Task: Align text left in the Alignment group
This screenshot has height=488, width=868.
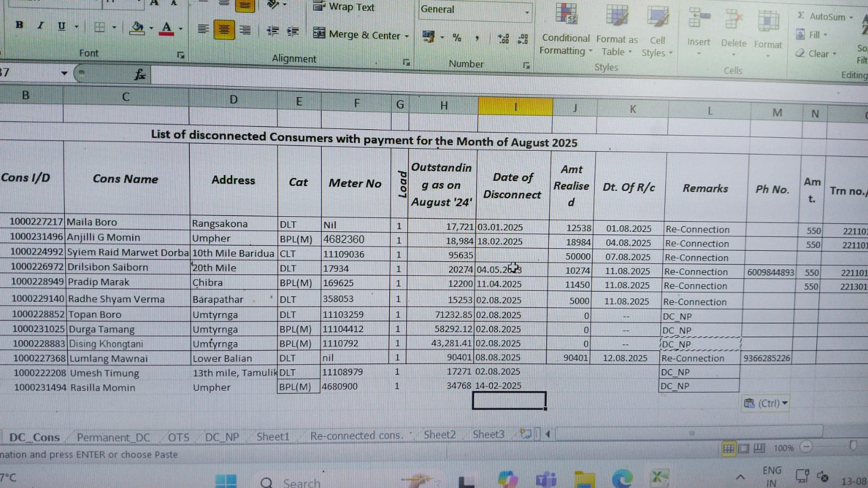Action: pos(203,29)
